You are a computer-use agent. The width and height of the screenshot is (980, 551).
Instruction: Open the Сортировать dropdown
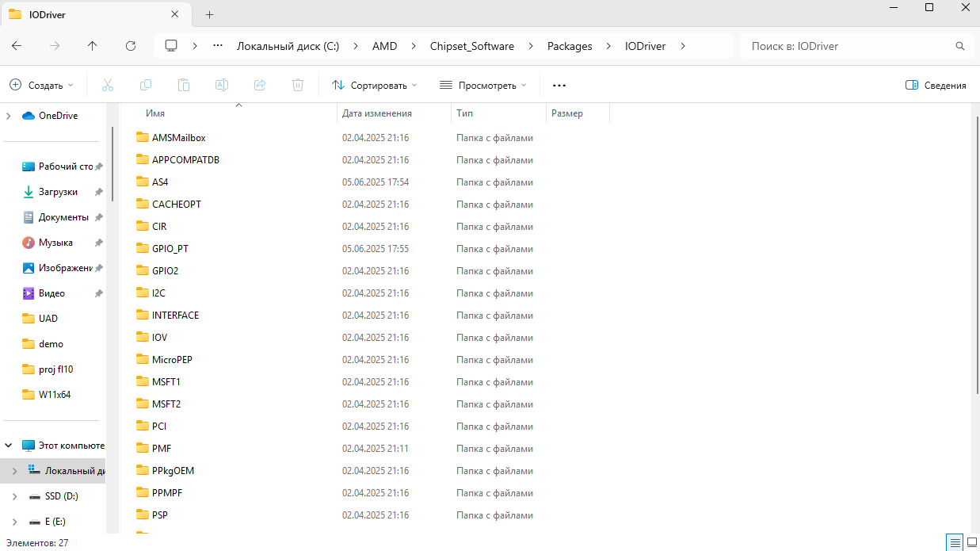[375, 85]
